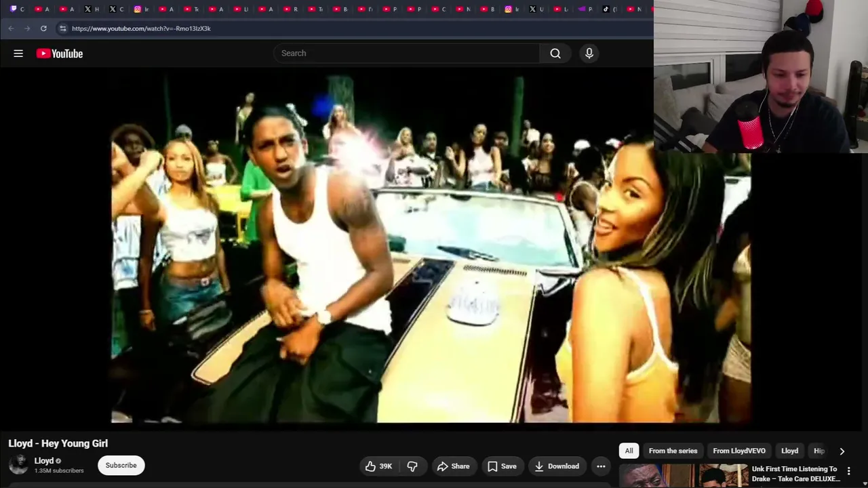This screenshot has width=868, height=488.
Task: Click the browser address bar URL
Action: pos(141,28)
